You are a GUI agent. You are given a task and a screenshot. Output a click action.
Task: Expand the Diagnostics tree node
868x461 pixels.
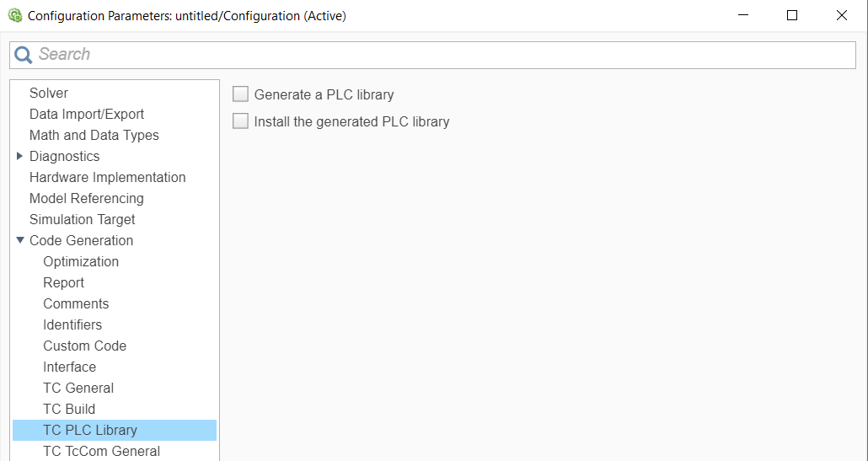tap(20, 156)
